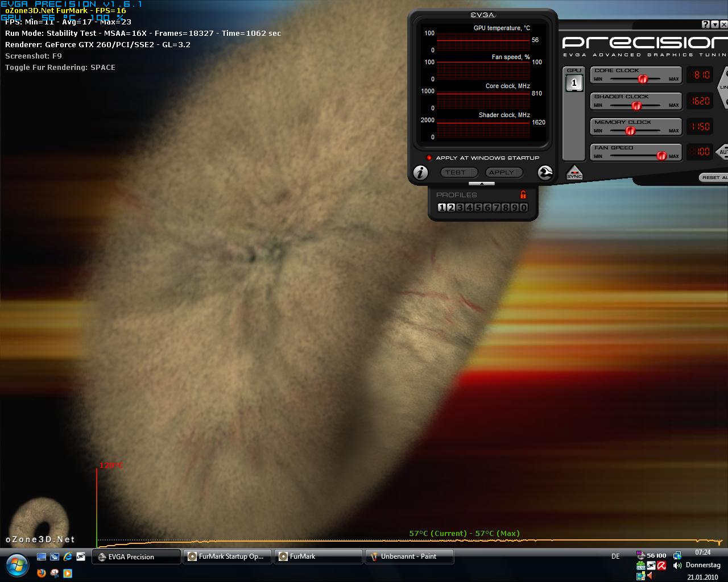
Task: Adjust the Core Clock slider knob
Action: [x=643, y=79]
